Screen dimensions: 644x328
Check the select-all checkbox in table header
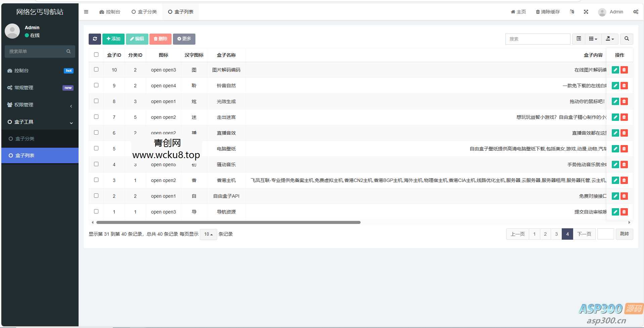96,55
